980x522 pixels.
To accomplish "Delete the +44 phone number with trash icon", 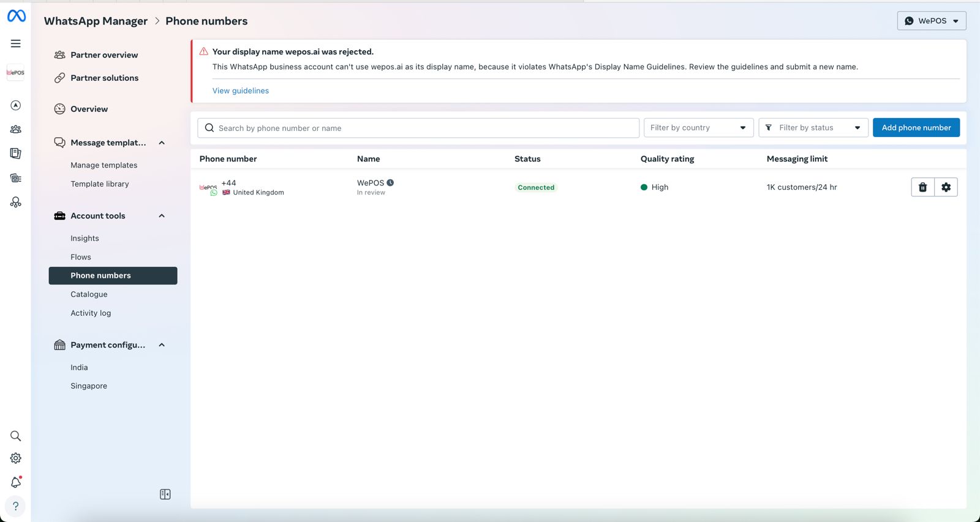I will [923, 187].
